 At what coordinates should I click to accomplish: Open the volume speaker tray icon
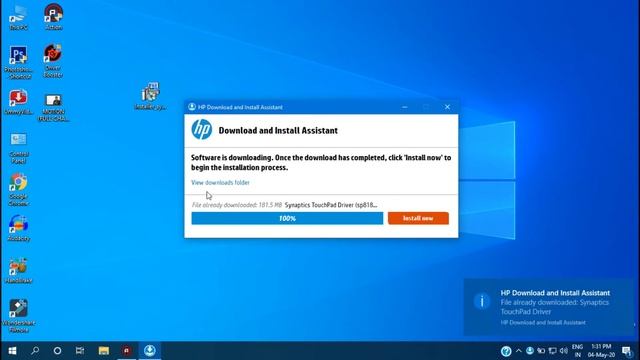[564, 351]
